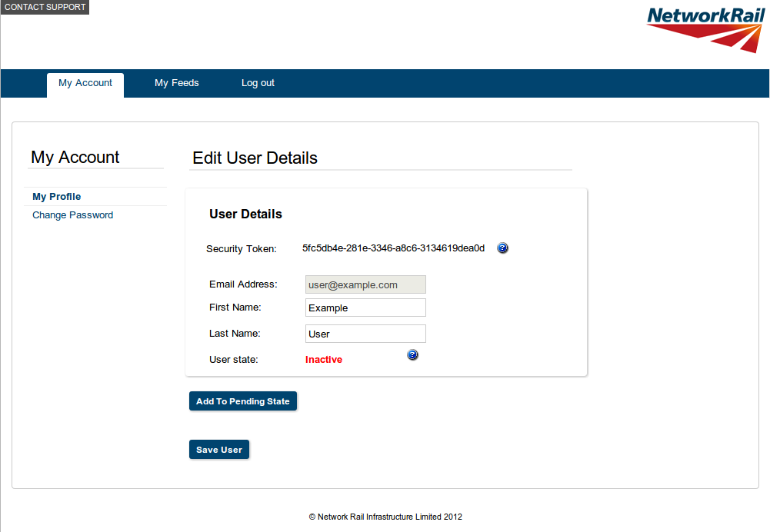Image resolution: width=770 pixels, height=532 pixels.
Task: Click the greyed-out Email Address field
Action: (x=365, y=284)
